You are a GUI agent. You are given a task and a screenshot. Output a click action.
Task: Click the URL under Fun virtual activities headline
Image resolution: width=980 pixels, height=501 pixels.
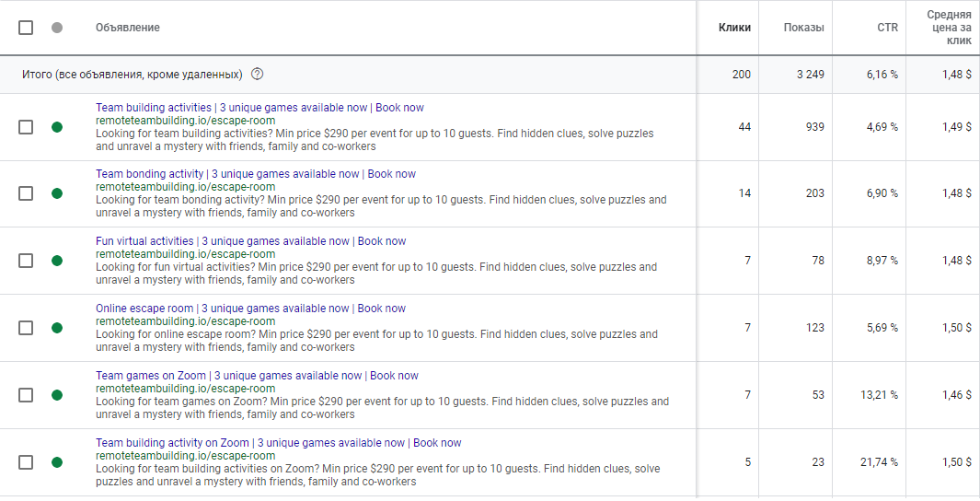185,254
